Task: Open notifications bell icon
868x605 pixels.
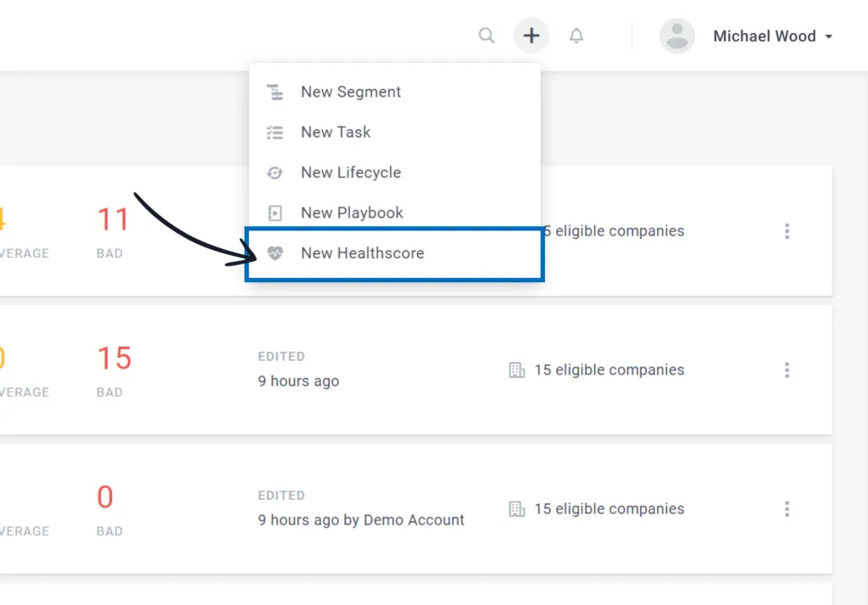Action: (x=576, y=36)
